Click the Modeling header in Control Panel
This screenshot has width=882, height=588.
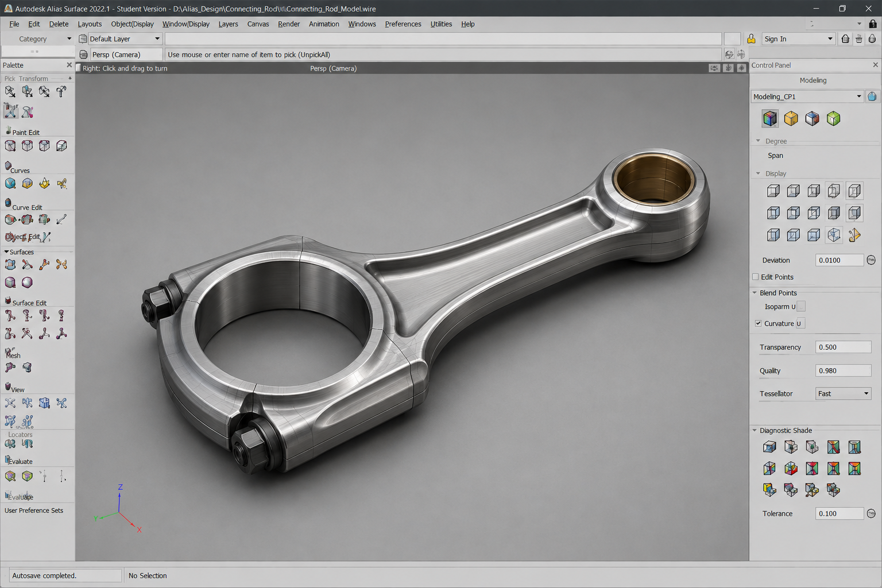[813, 80]
